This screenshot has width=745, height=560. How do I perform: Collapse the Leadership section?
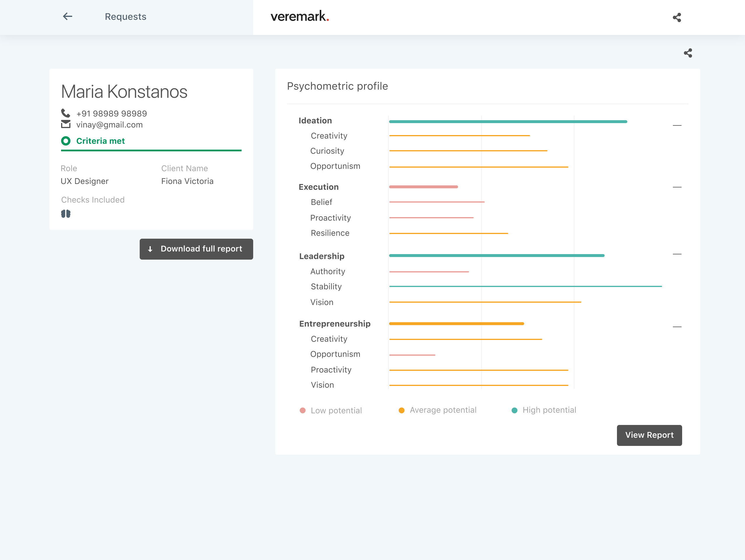(x=677, y=254)
